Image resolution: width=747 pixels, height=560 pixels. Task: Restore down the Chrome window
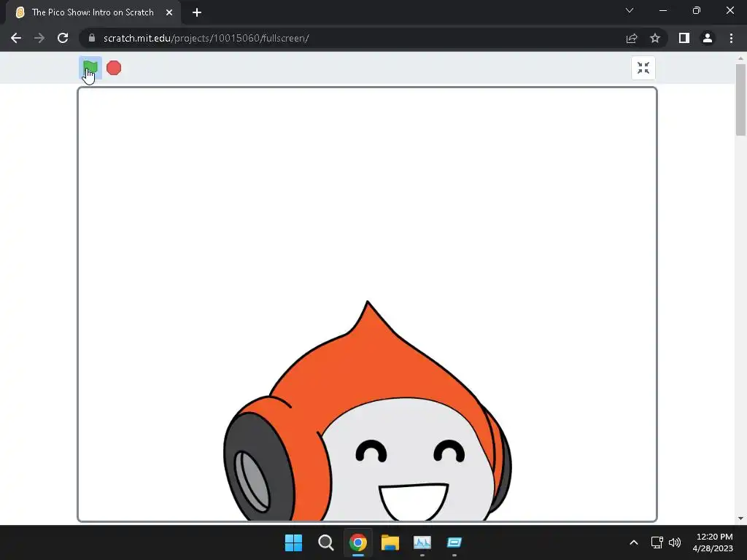point(697,10)
